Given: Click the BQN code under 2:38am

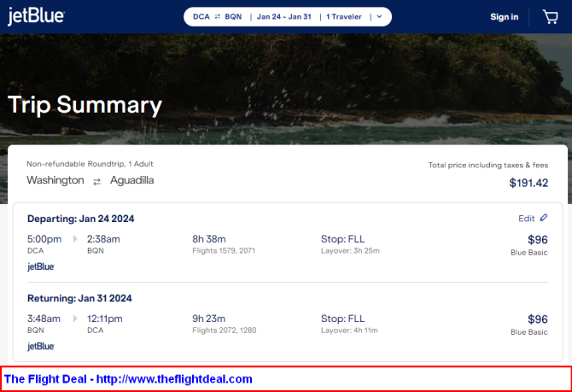Looking at the screenshot, I should 96,251.
